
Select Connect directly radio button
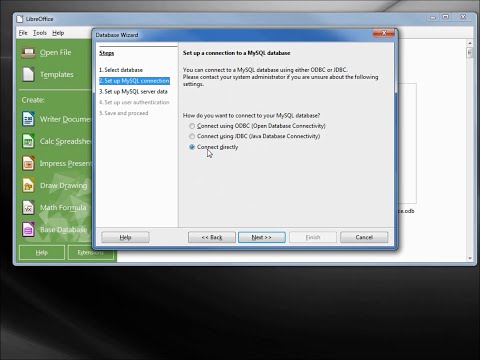(x=192, y=147)
